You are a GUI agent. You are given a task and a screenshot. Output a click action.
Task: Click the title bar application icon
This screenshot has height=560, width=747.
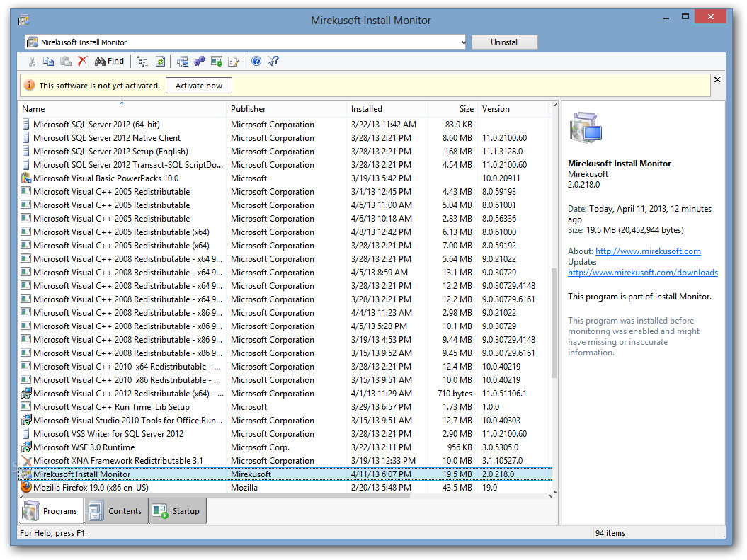pyautogui.click(x=24, y=21)
